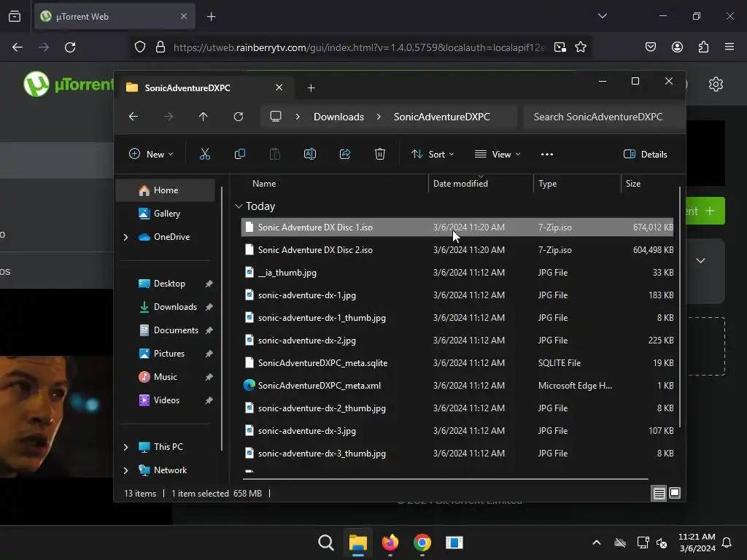Open uTorrent settings gear icon

click(716, 85)
